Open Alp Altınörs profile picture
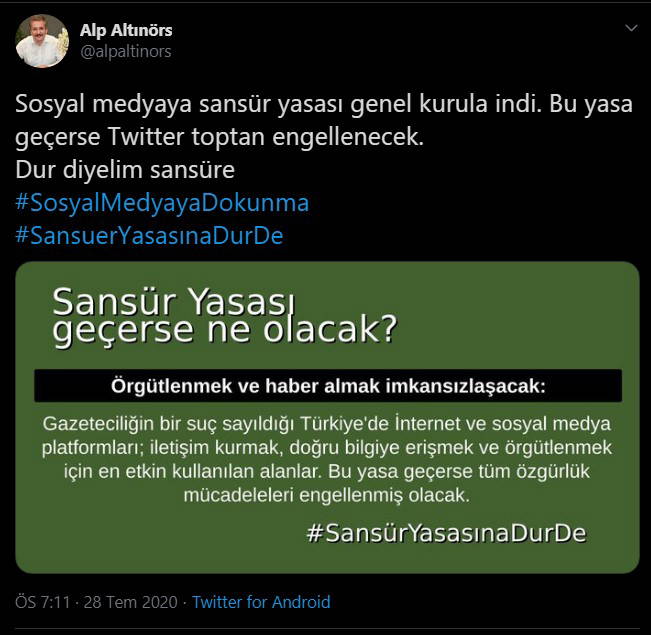Image resolution: width=651 pixels, height=635 pixels. click(42, 41)
